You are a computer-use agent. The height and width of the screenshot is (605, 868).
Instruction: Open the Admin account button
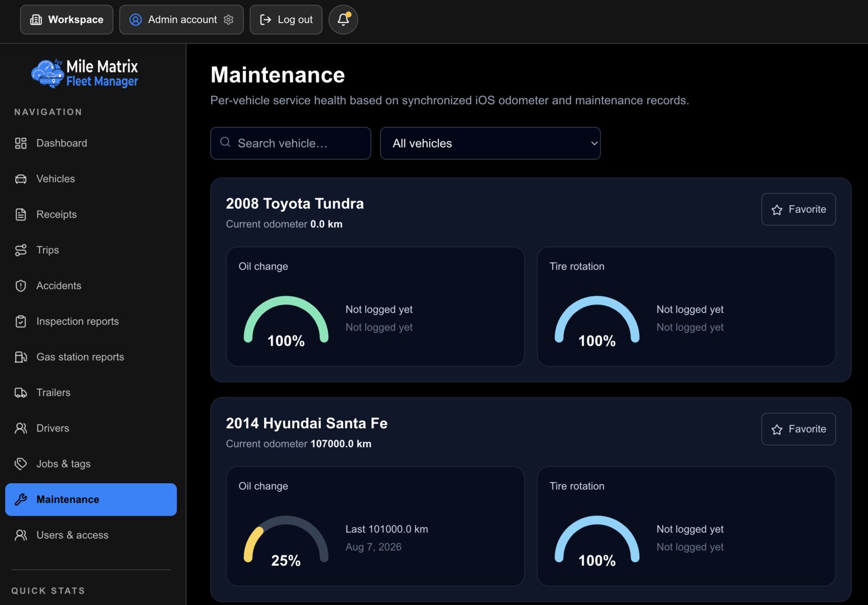click(x=181, y=20)
